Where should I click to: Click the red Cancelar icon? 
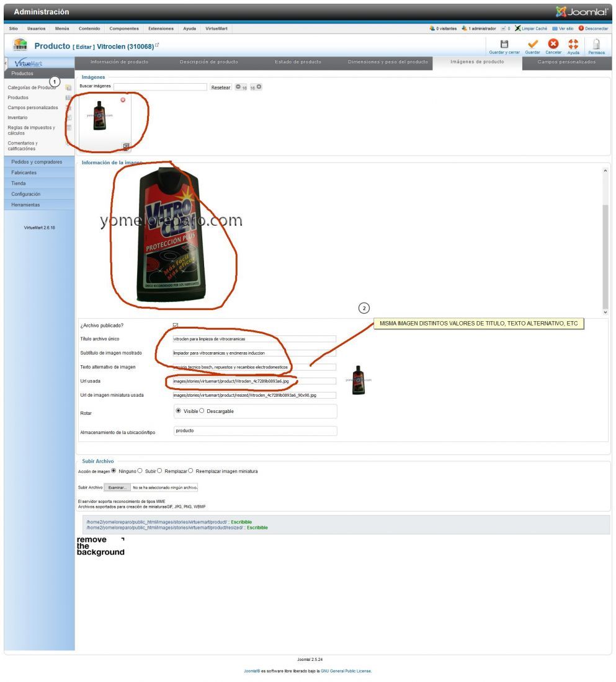(553, 43)
